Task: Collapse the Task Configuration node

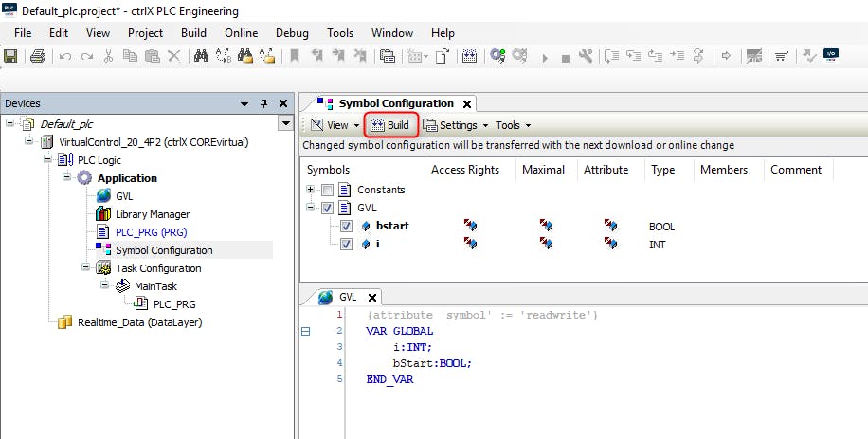Action: pyautogui.click(x=86, y=267)
